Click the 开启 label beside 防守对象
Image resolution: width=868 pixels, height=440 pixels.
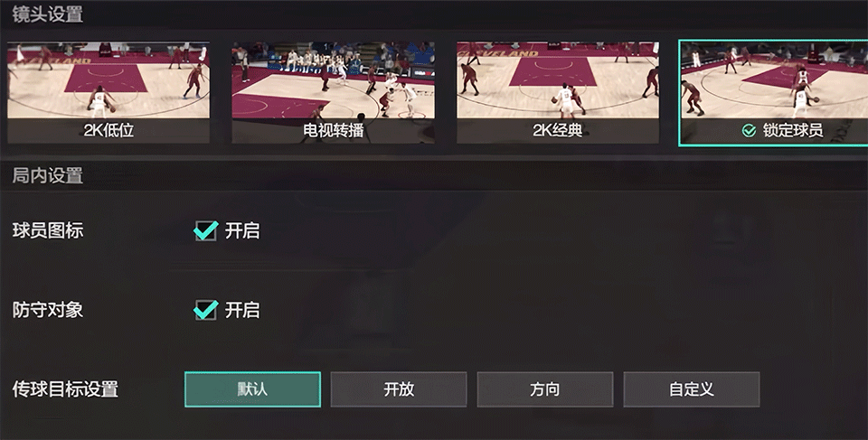[242, 310]
